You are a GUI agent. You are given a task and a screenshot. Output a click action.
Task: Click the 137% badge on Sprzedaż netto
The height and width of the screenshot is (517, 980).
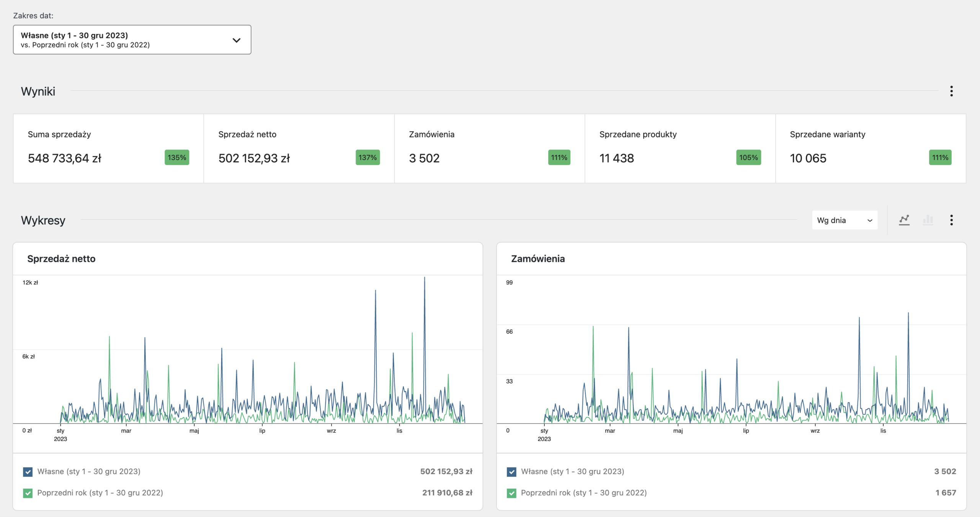pyautogui.click(x=367, y=157)
